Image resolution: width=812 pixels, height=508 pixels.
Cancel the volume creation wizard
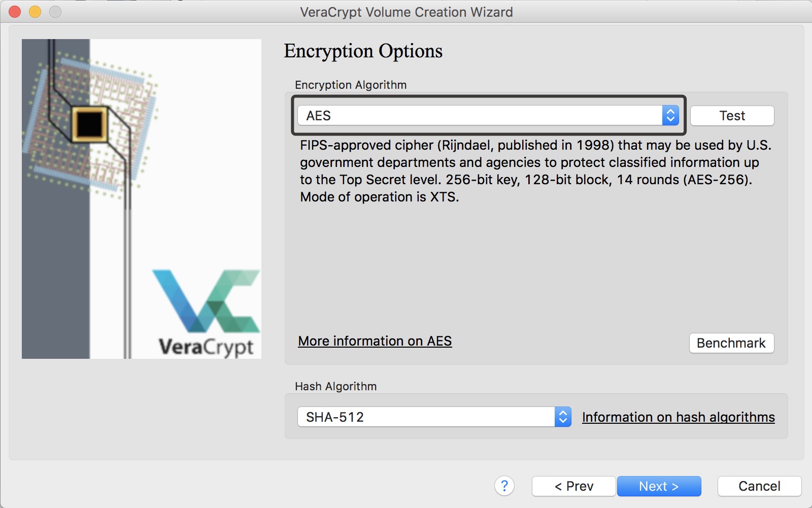click(x=759, y=486)
